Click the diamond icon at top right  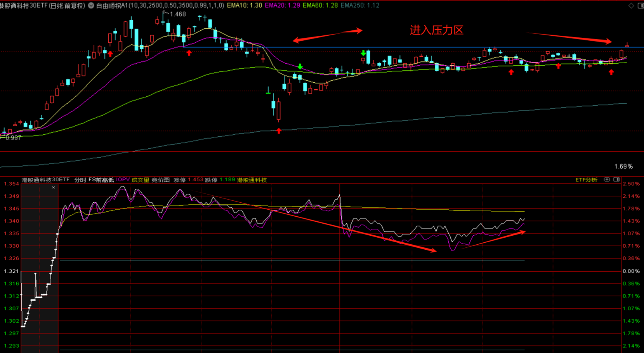point(631,5)
